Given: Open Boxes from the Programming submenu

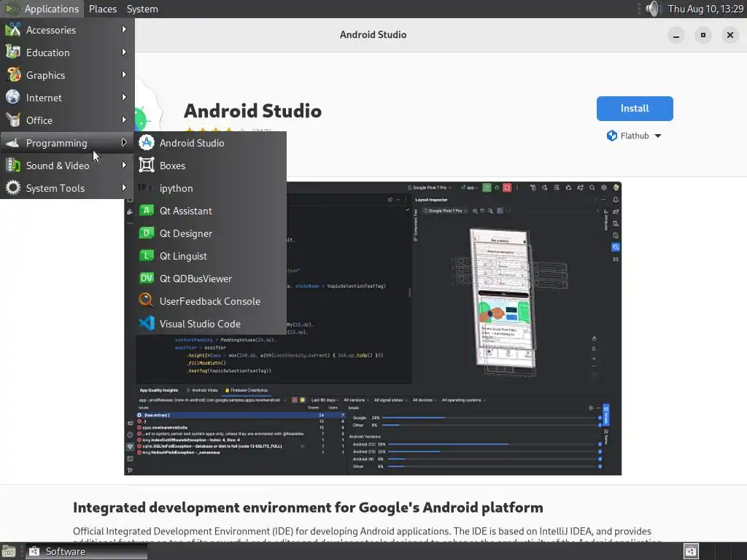Looking at the screenshot, I should [210, 166].
